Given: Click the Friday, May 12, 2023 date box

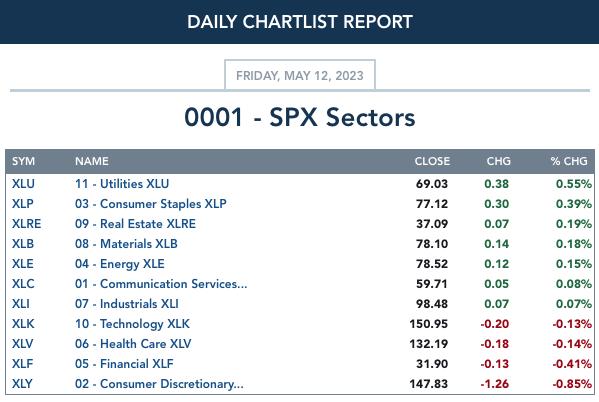Looking at the screenshot, I should coord(300,75).
